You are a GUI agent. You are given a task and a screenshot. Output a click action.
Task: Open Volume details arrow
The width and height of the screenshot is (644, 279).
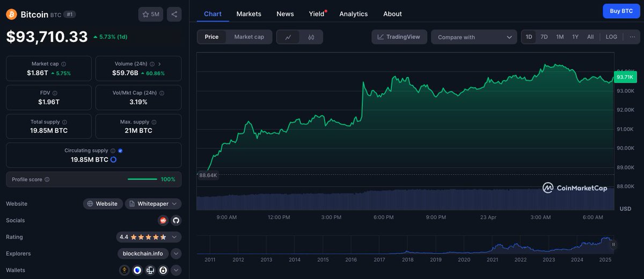coord(159,64)
